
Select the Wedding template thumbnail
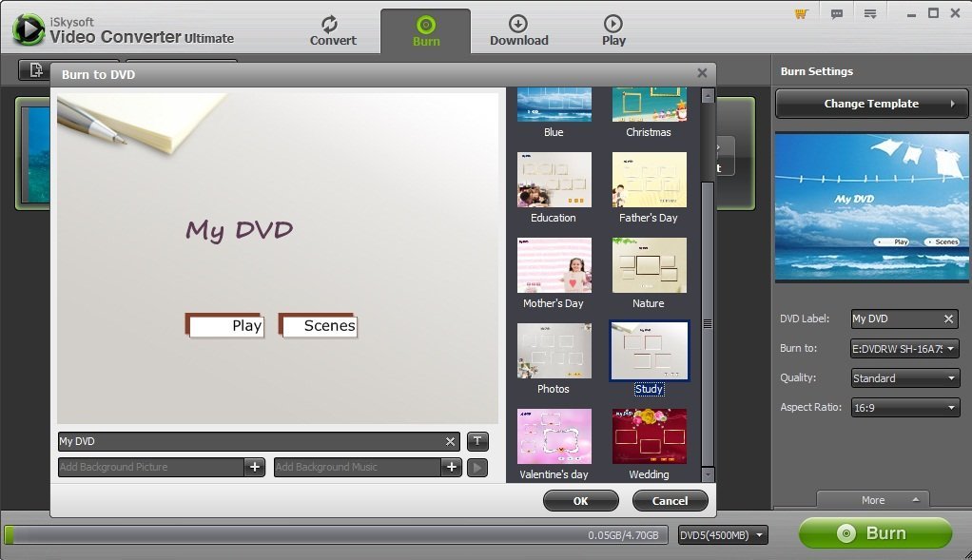coord(648,435)
